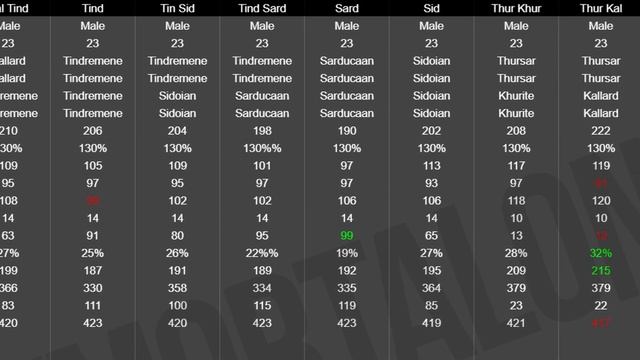The height and width of the screenshot is (360, 640).
Task: Click the green 215 value in Thur Kal
Action: (x=601, y=271)
